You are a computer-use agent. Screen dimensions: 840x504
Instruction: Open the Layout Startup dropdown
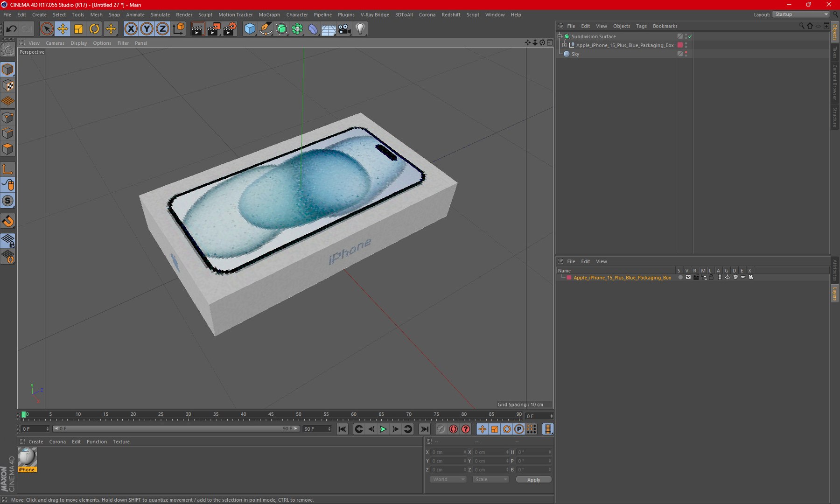tap(801, 14)
